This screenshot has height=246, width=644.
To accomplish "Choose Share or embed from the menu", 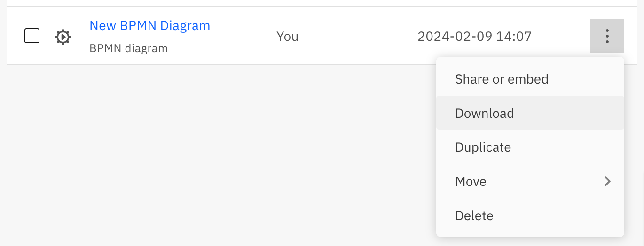I will click(502, 79).
